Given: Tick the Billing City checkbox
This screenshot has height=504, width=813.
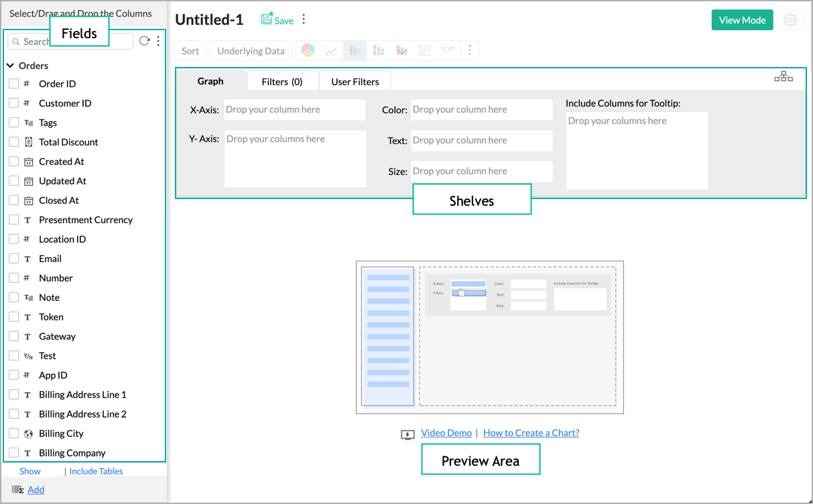Looking at the screenshot, I should pyautogui.click(x=13, y=433).
